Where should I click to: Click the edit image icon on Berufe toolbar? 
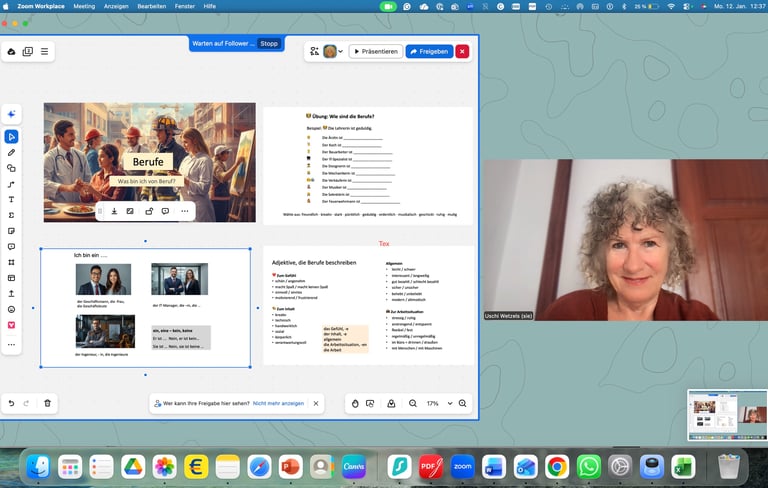[130, 211]
